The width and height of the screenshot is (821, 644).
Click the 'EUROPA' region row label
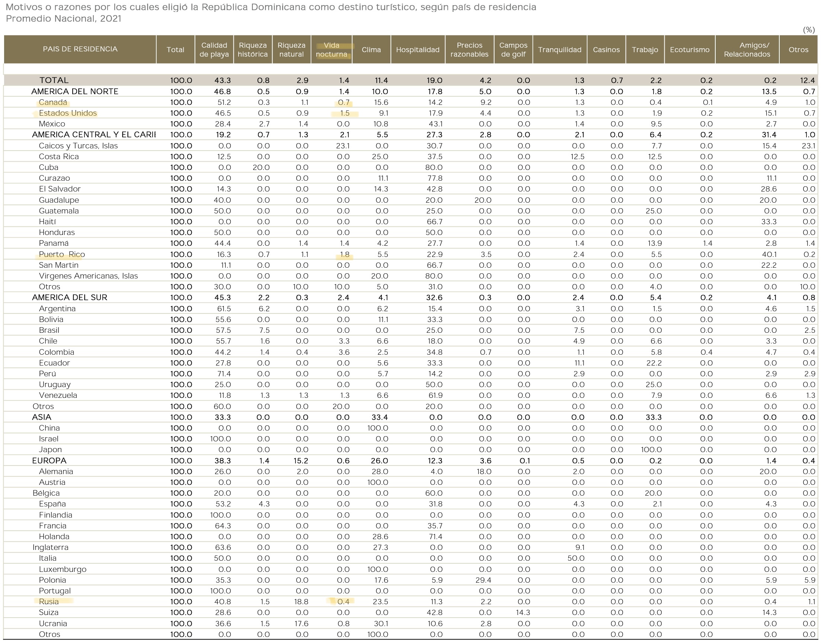(x=49, y=461)
